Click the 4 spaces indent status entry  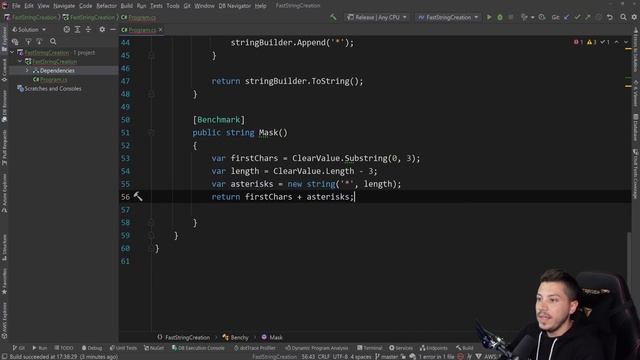click(360, 356)
